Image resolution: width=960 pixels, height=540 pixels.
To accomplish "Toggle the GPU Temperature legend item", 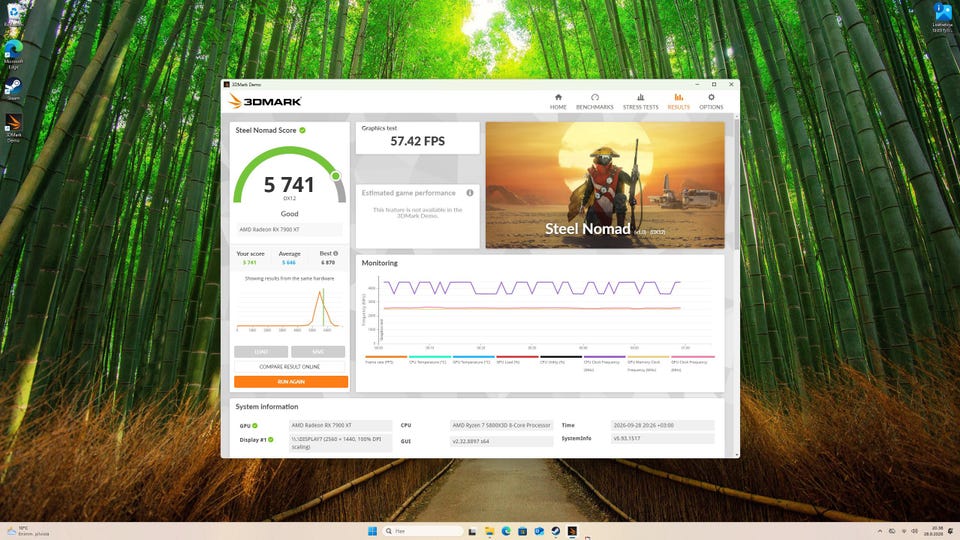I will coord(473,360).
